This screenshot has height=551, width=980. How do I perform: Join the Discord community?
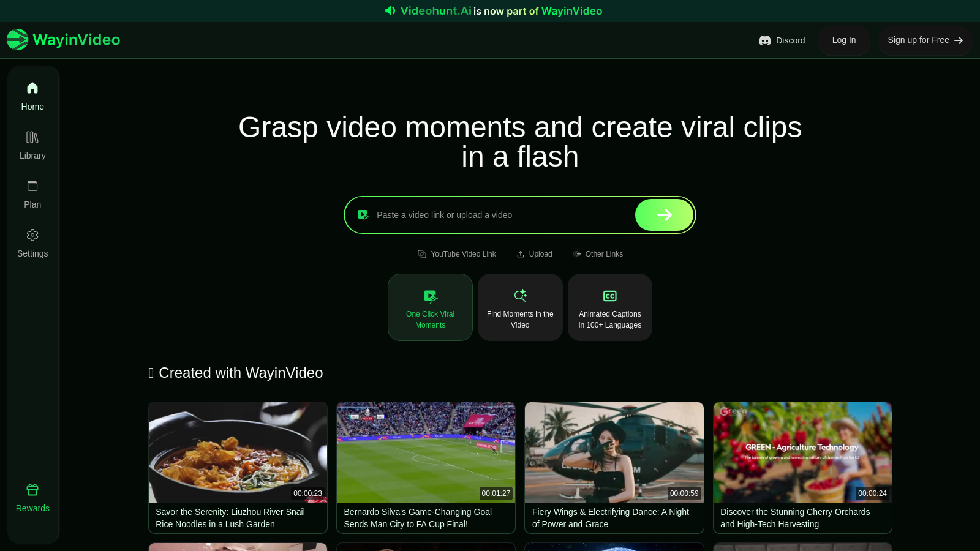(782, 40)
